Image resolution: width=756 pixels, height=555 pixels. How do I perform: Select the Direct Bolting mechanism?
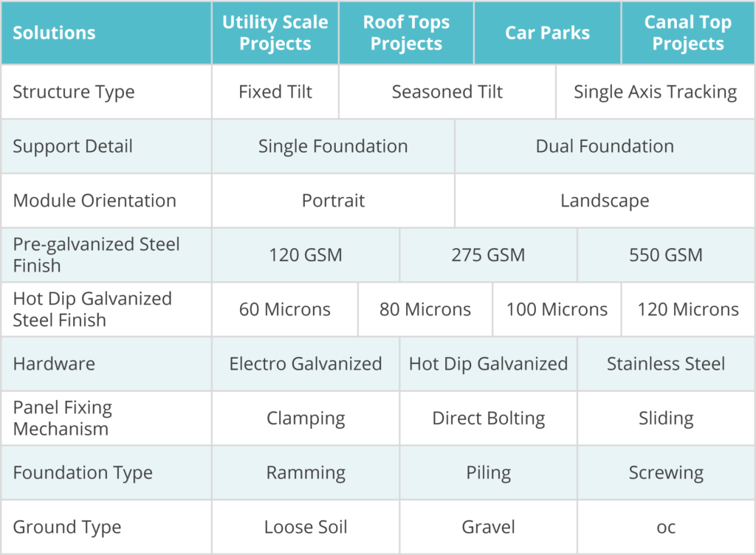pyautogui.click(x=488, y=418)
